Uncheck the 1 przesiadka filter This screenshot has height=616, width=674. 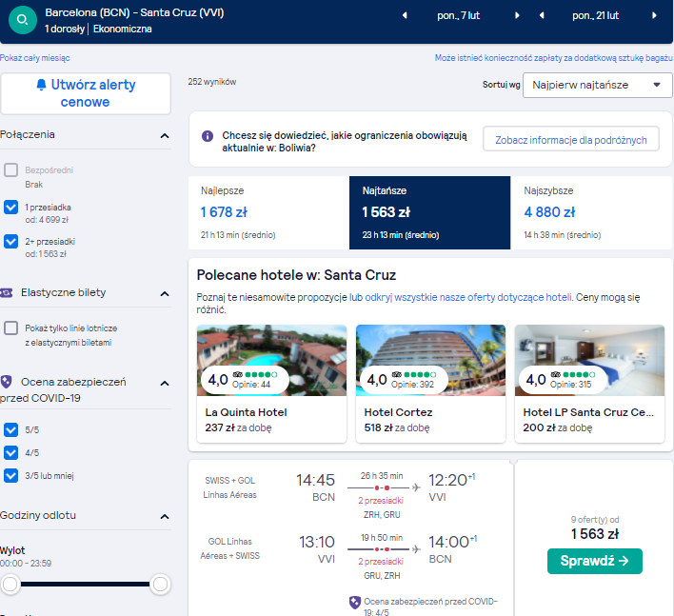pos(10,208)
